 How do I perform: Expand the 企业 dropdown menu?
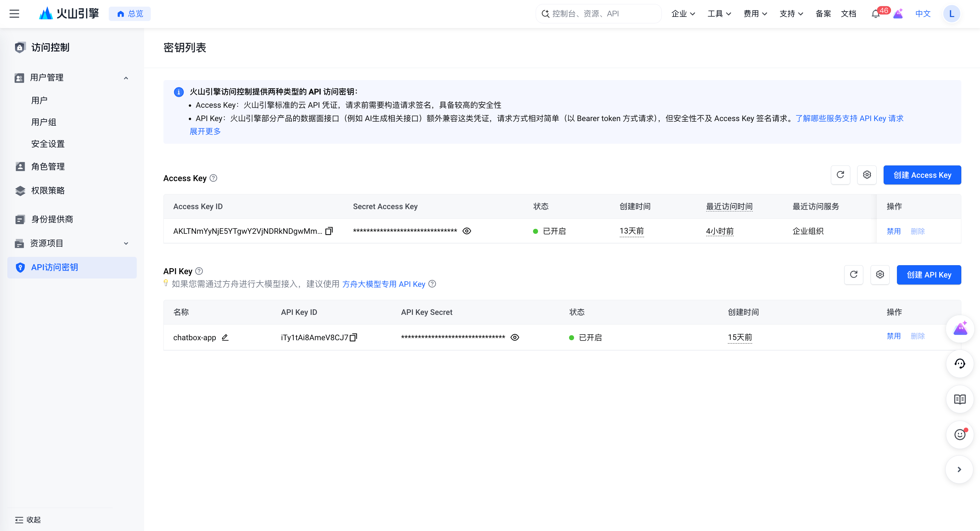click(x=683, y=14)
